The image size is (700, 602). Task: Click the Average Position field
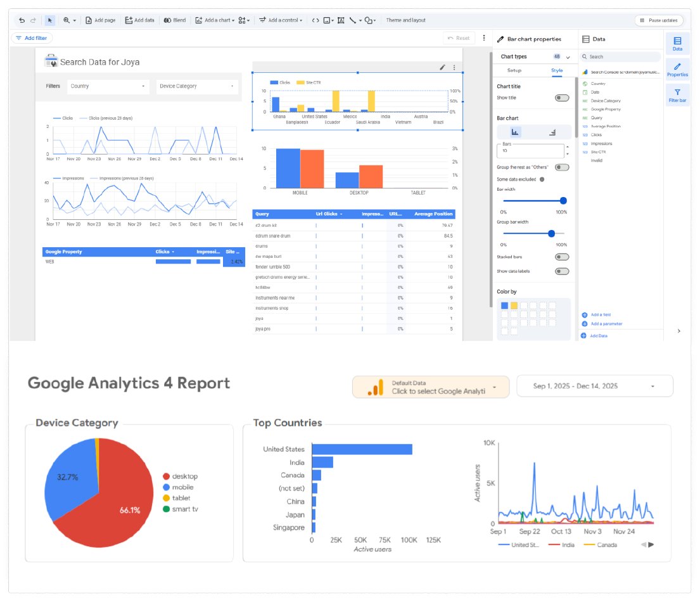point(606,126)
